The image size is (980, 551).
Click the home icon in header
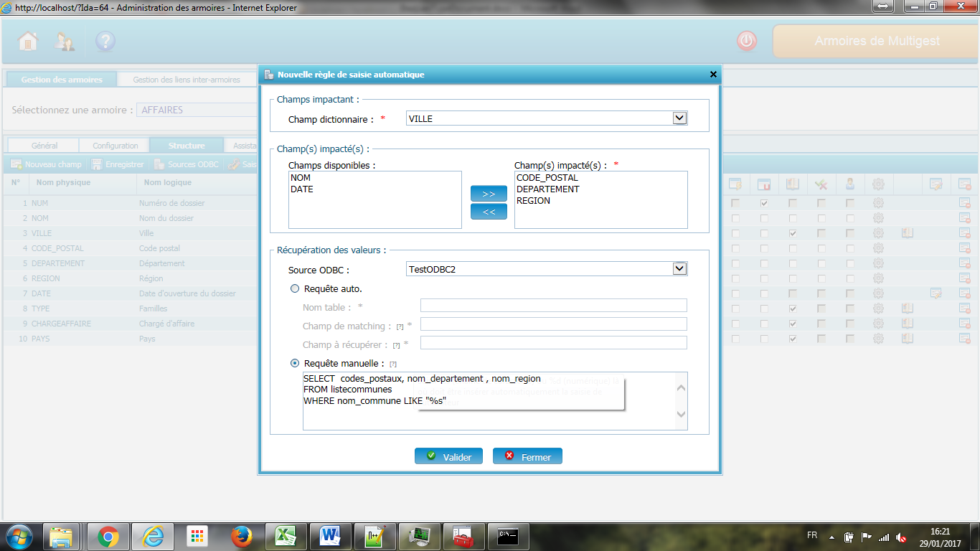28,42
